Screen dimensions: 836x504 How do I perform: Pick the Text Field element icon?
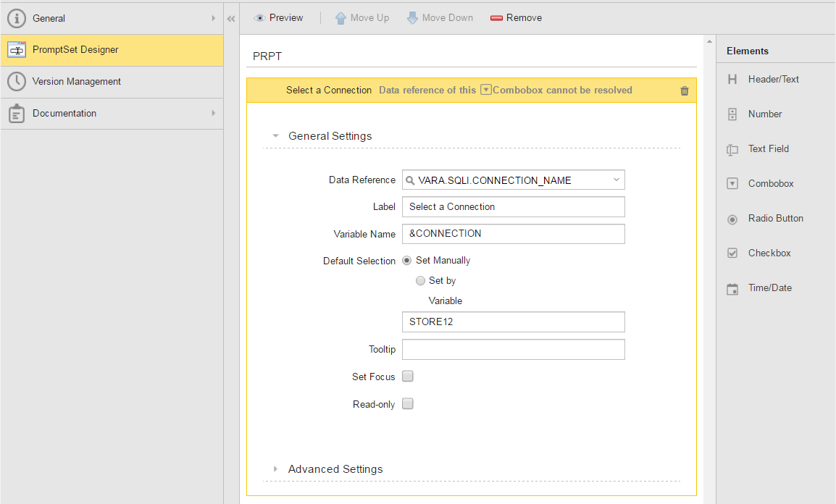click(732, 149)
